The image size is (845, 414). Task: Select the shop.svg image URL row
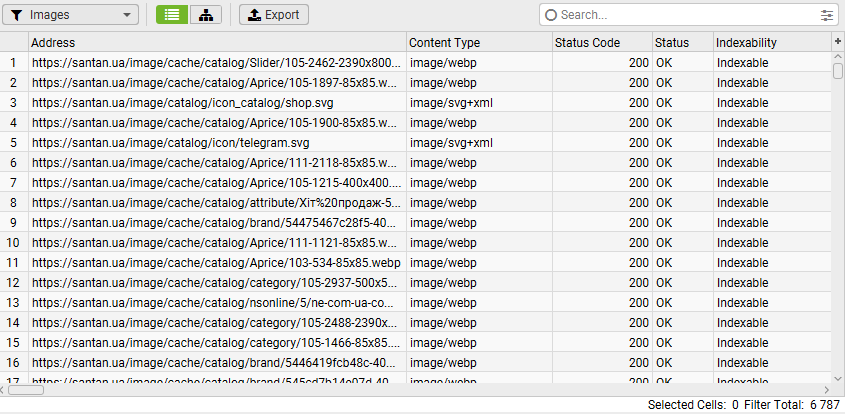click(217, 103)
